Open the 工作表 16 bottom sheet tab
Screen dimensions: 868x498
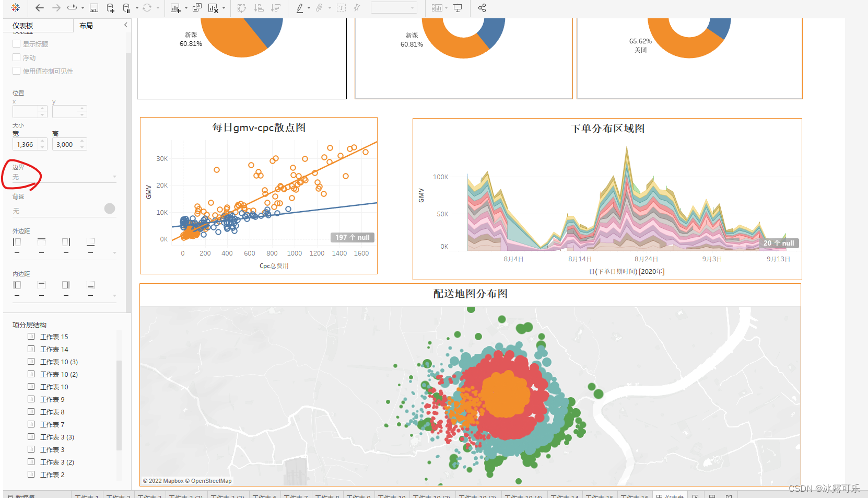[x=634, y=495]
